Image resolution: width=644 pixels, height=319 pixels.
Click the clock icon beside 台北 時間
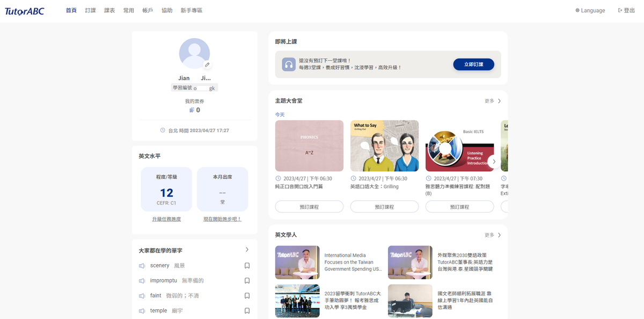tap(163, 130)
